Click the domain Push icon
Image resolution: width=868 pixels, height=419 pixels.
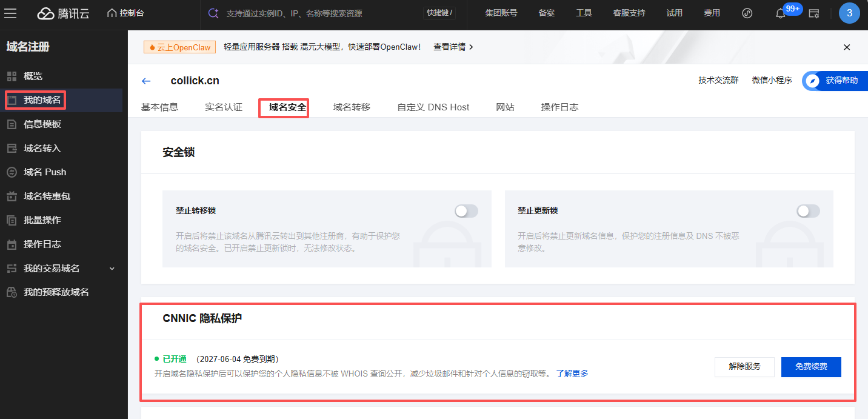[12, 172]
